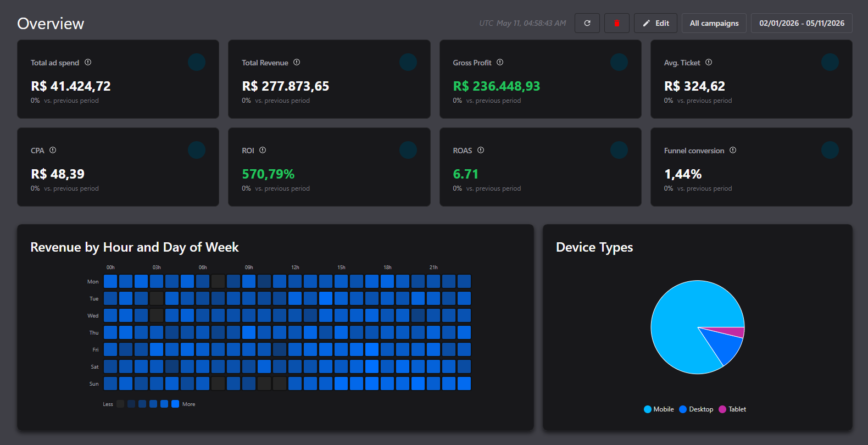Toggle the Tablet legend item
Viewport: 868px width, 445px height.
pyautogui.click(x=732, y=409)
